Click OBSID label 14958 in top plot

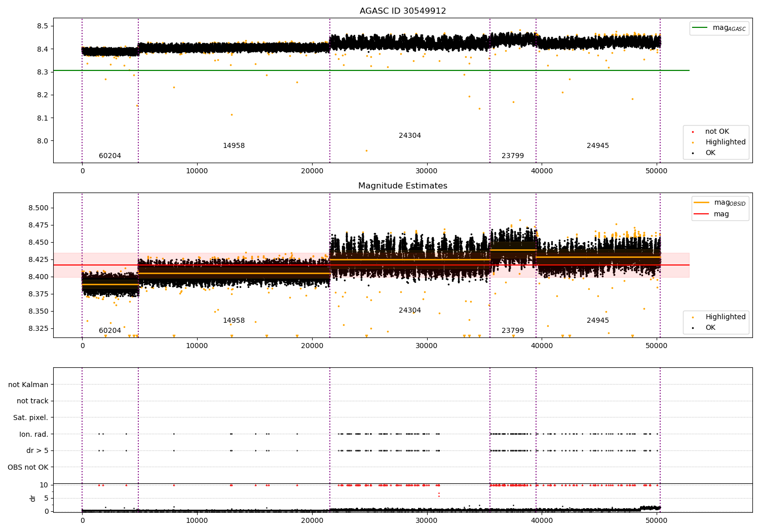tap(234, 146)
